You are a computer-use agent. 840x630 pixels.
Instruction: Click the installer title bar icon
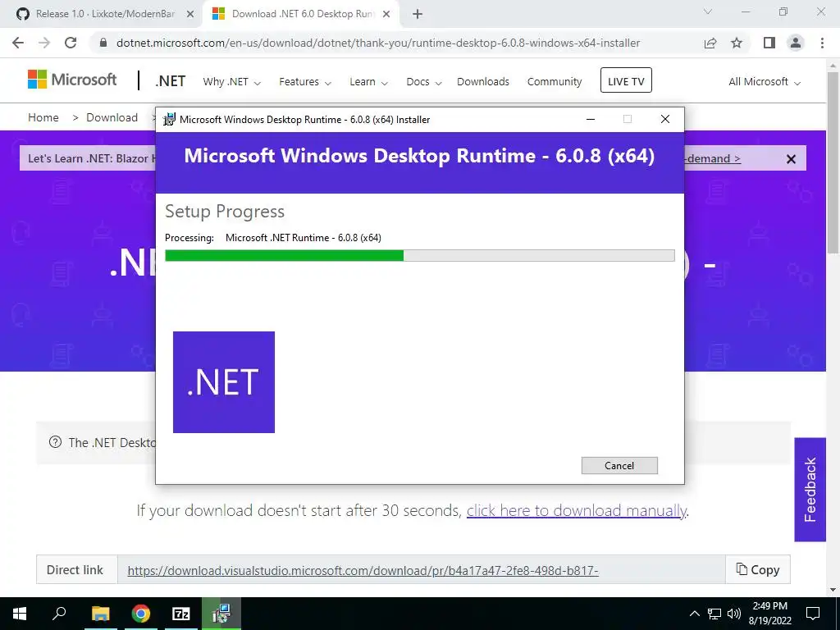point(169,120)
